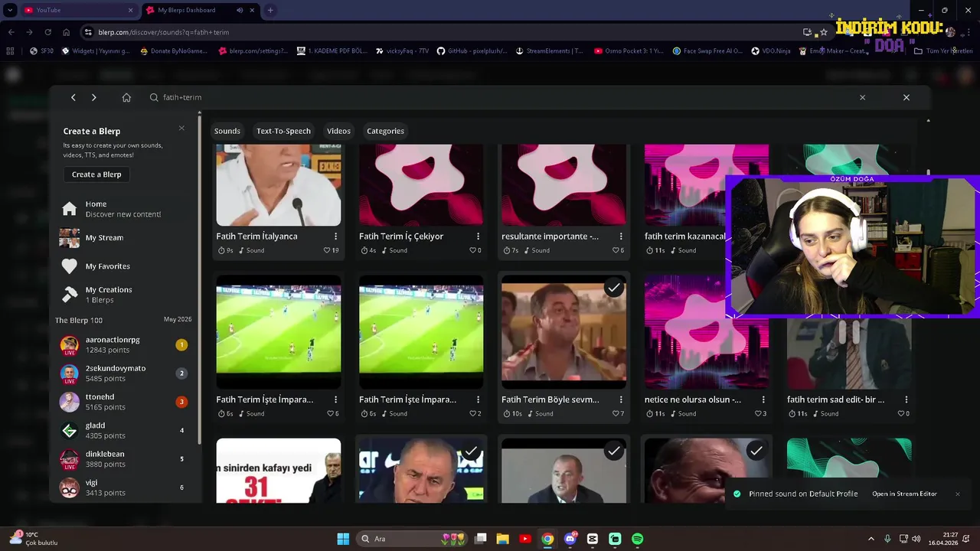980x551 pixels.
Task: Select the Sounds filter tab
Action: [x=227, y=131]
